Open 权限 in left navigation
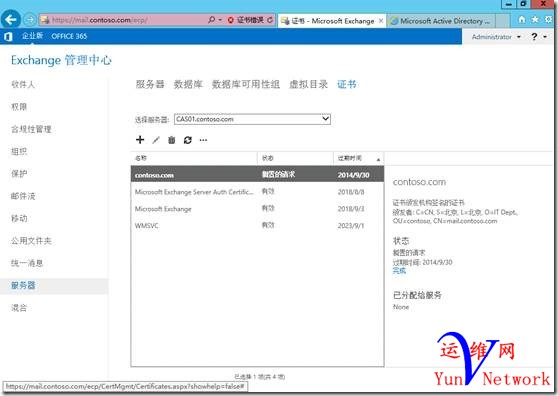The height and width of the screenshot is (396, 558). click(x=19, y=107)
